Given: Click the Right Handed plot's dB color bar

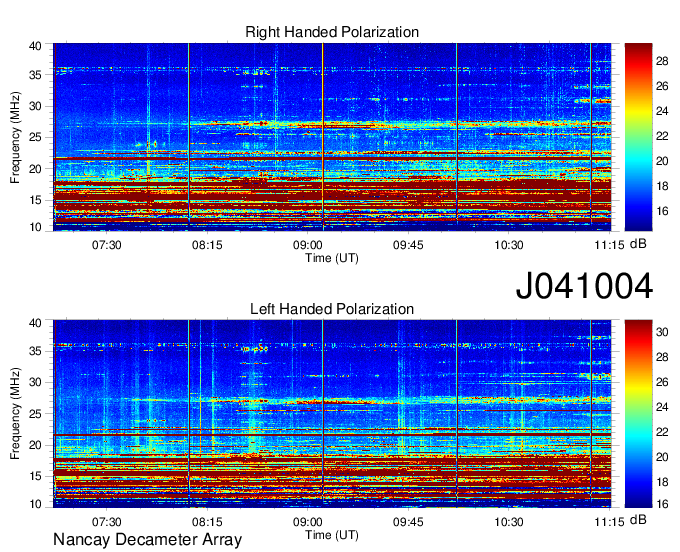Looking at the screenshot, I should pyautogui.click(x=638, y=137).
